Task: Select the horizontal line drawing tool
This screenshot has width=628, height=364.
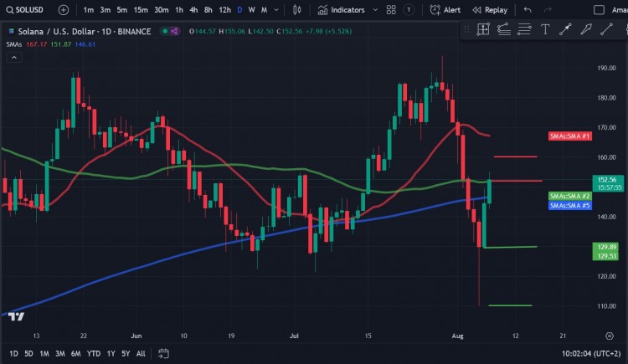Action: click(x=524, y=29)
